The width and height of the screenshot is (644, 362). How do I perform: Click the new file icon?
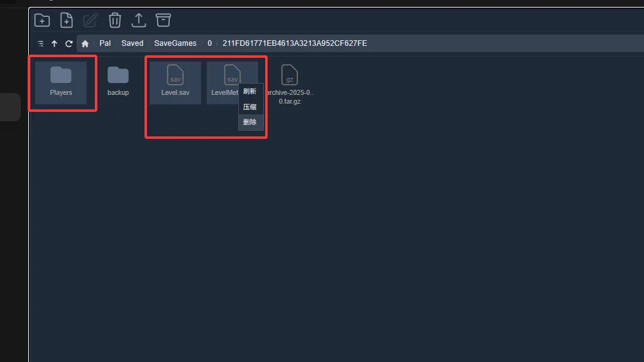pos(66,20)
